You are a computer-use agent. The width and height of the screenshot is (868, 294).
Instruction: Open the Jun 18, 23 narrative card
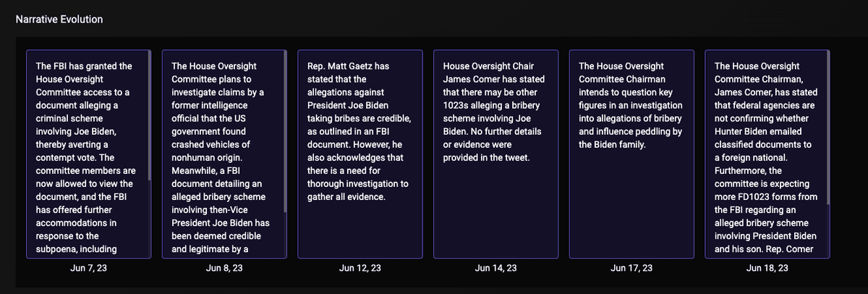coord(767,154)
